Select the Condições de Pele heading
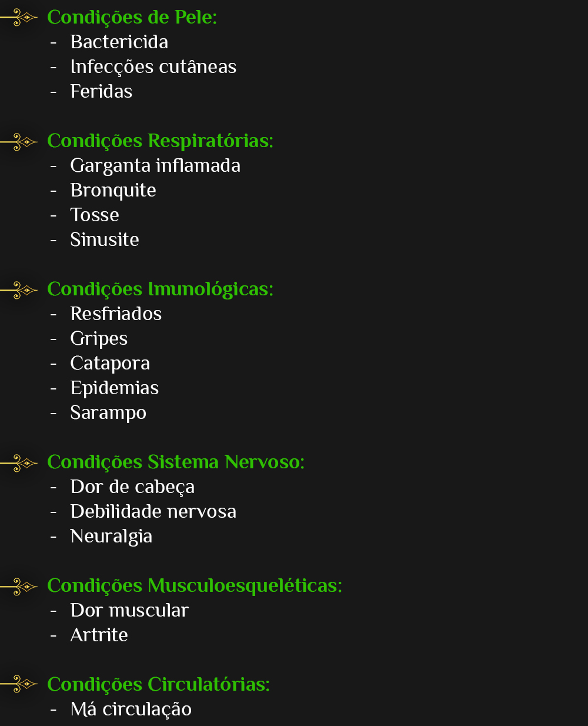The height and width of the screenshot is (726, 588). point(132,18)
